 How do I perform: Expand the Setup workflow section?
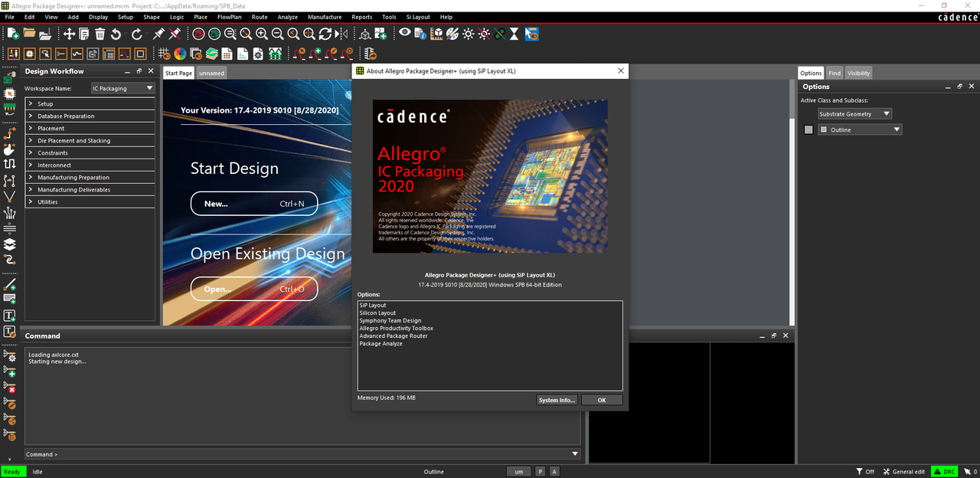coord(90,103)
